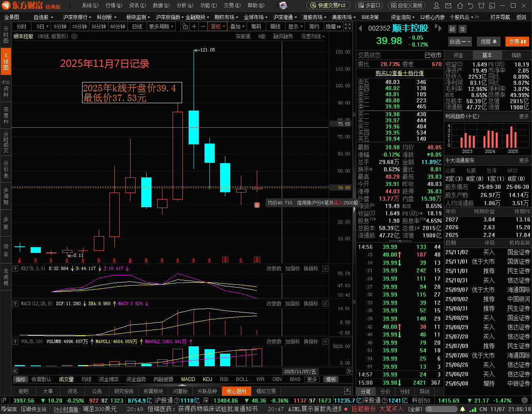
Task: Close the KDJ indicator panel
Action: tap(325, 268)
